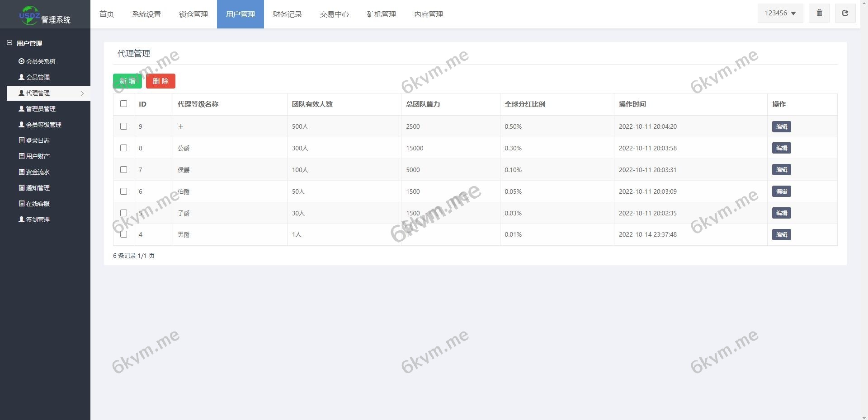The image size is (868, 420).
Task: Collapse the 用户管理 sidebar section
Action: pos(9,43)
